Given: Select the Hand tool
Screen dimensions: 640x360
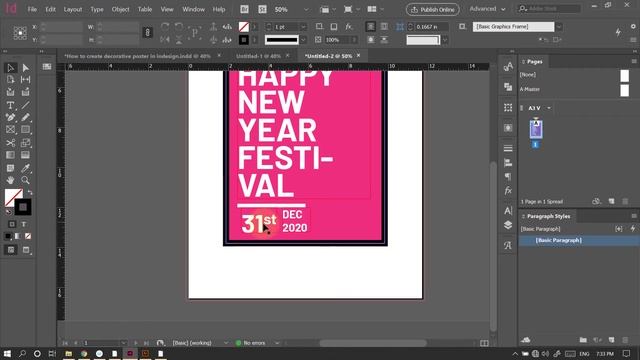Looking at the screenshot, I should click(x=10, y=180).
